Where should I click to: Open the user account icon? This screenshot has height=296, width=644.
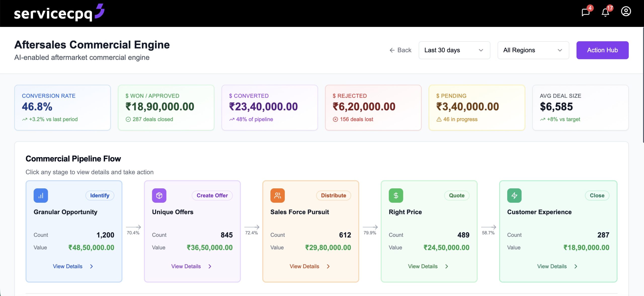point(626,11)
